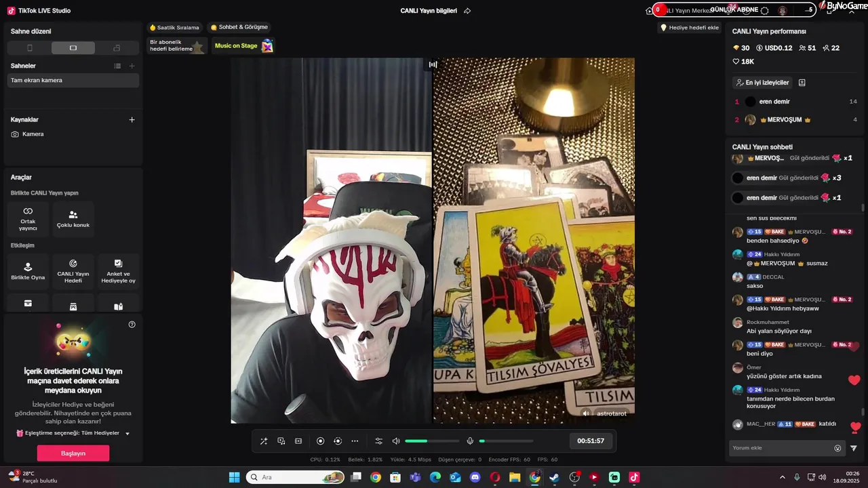
Task: Open the Sohbet & Görüşme tab
Action: (239, 28)
